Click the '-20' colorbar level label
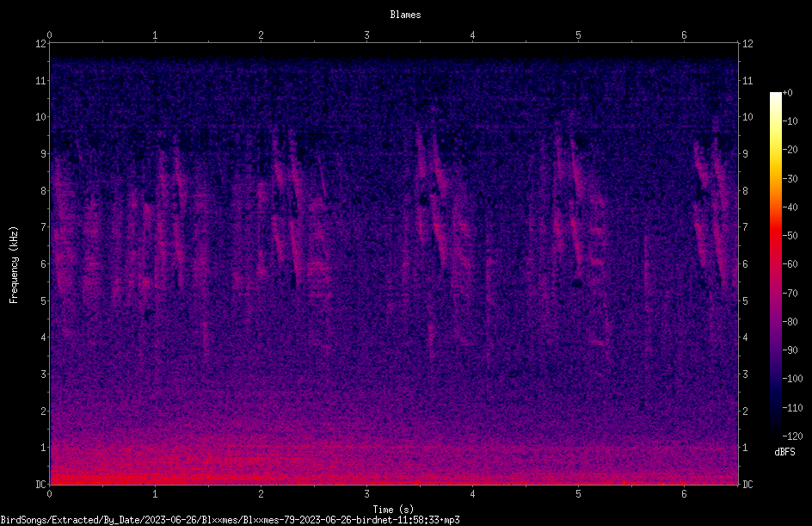812x526 pixels. pos(790,150)
